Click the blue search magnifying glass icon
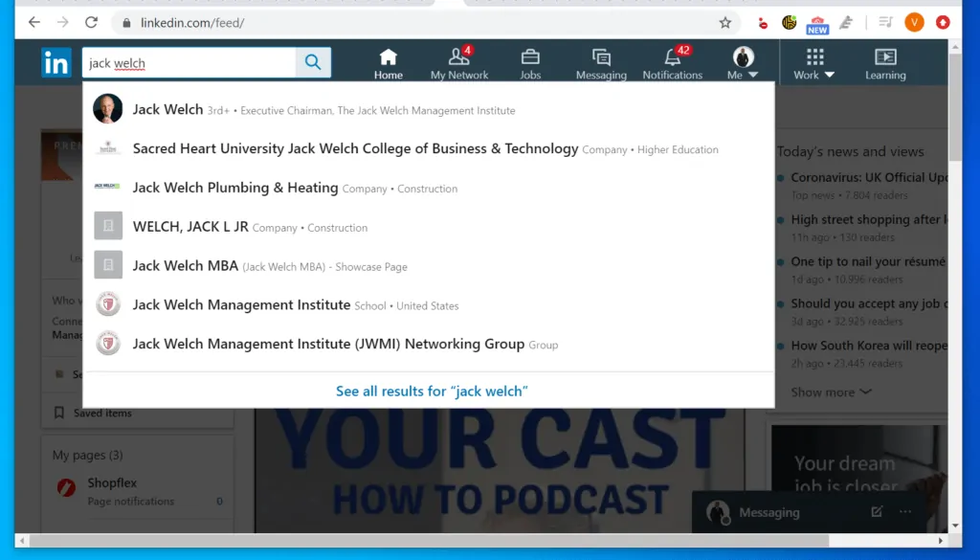 [312, 61]
